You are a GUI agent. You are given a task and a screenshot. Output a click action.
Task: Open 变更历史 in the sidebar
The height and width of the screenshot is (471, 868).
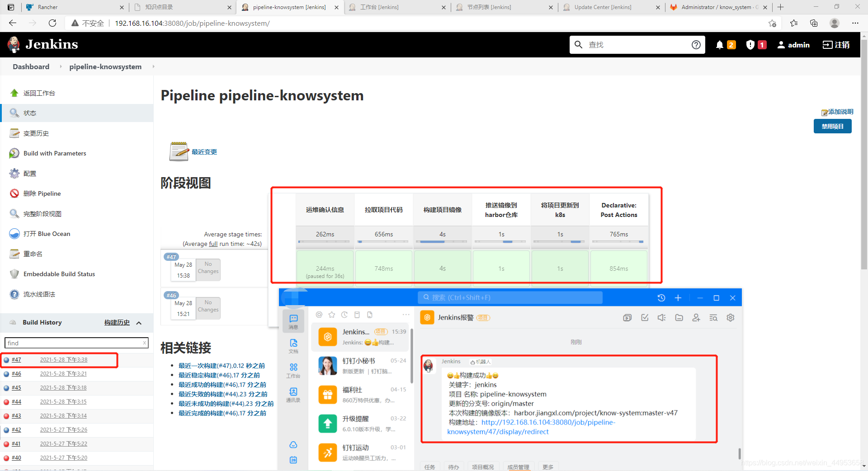tap(36, 133)
